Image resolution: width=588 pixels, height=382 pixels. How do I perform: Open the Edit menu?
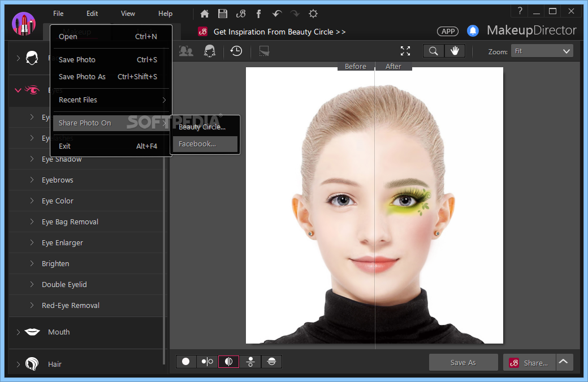pos(92,14)
